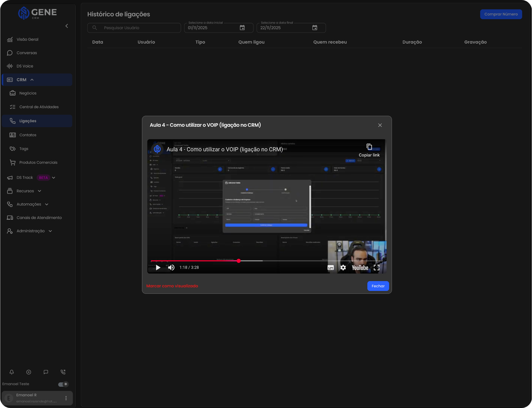Click Marcar como visualizado link

pos(172,286)
